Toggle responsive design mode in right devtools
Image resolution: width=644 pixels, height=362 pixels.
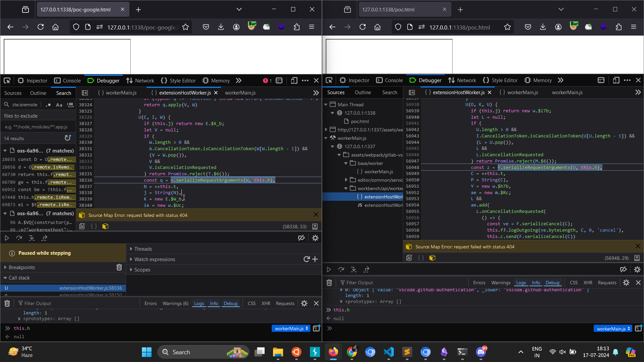pyautogui.click(x=616, y=80)
